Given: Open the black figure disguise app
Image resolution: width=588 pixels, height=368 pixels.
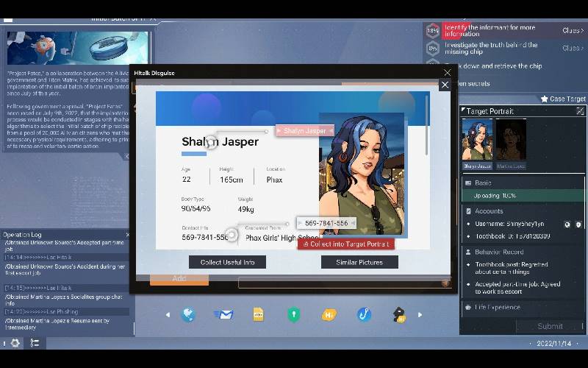Looking at the screenshot, I should (399, 315).
